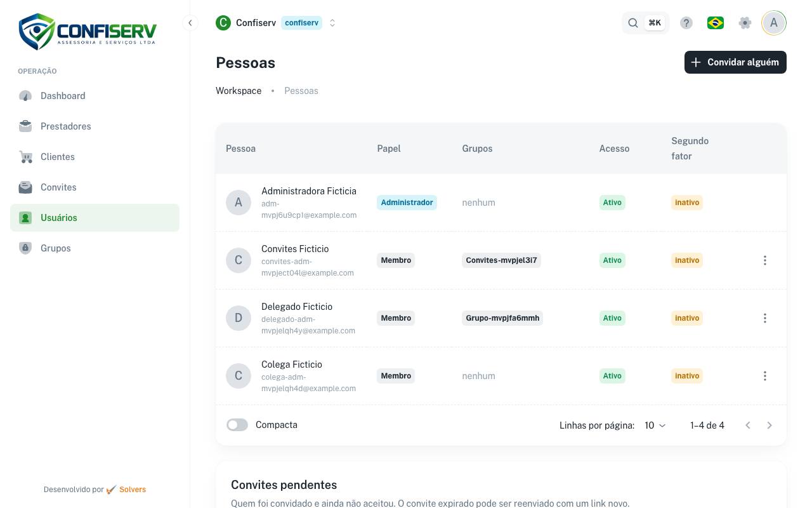Click the Grupo-mvpjfa6mmh group tag
The height and width of the screenshot is (508, 812).
502,318
